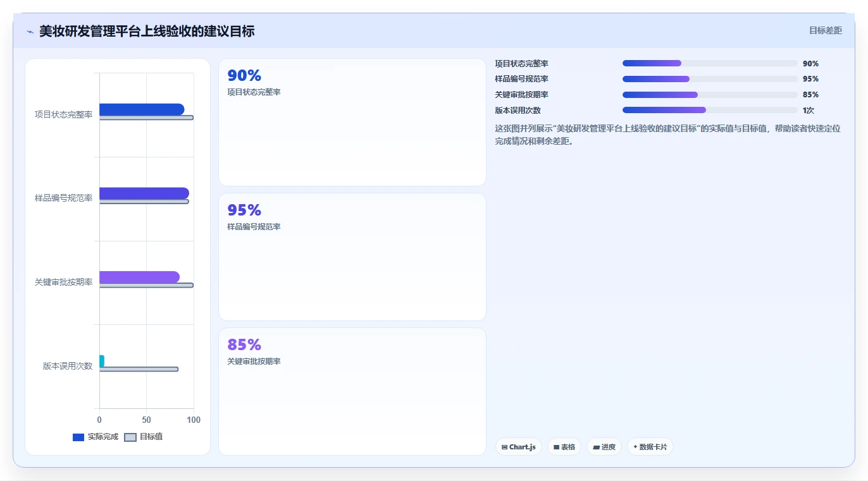Select the title 美妆研发管理平台上线验收的建议目标

click(147, 31)
